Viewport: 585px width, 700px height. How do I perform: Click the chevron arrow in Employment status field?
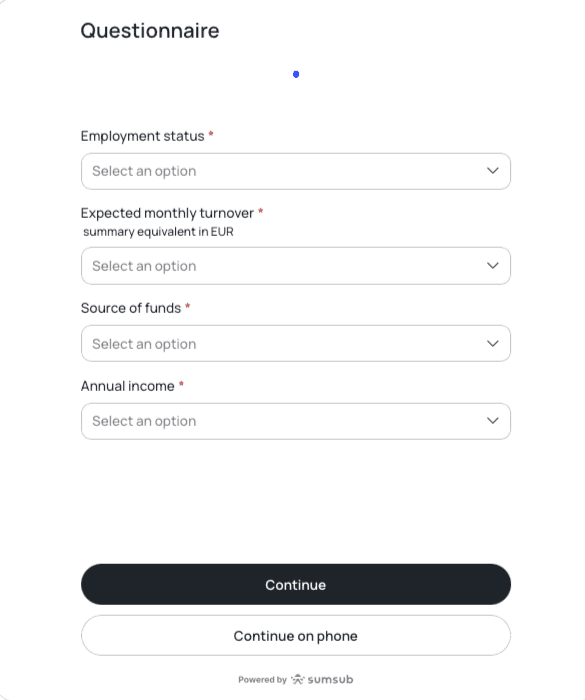click(493, 171)
